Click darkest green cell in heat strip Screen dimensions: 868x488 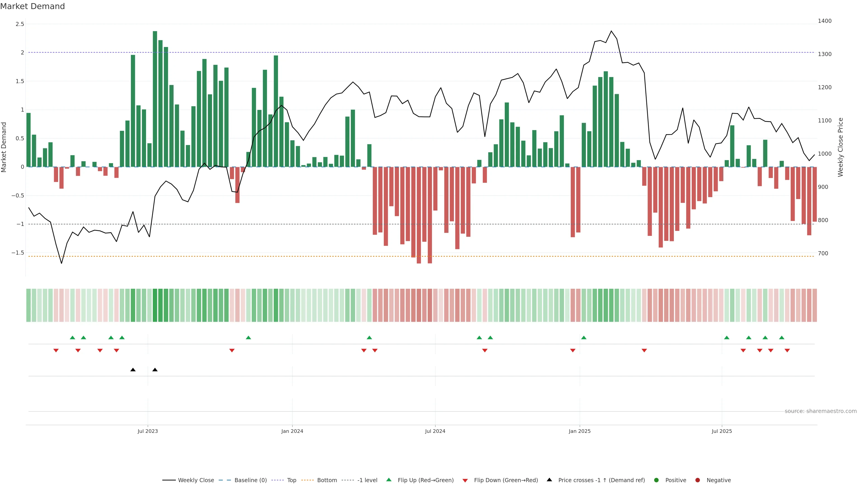[155, 305]
